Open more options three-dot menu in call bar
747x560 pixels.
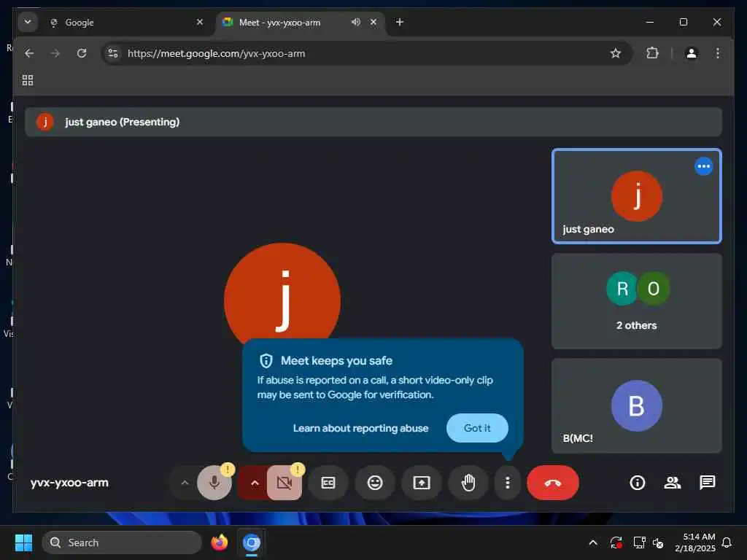click(508, 483)
